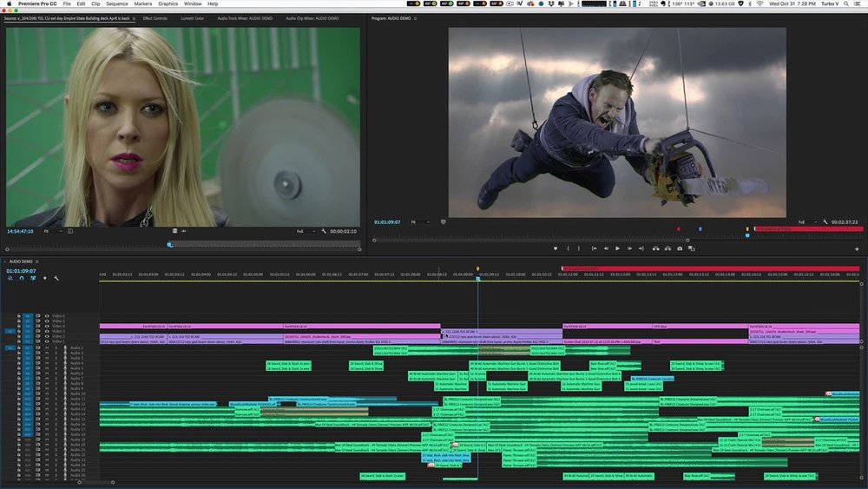The image size is (868, 489).
Task: Click the Program monitor timecode field
Action: [x=387, y=222]
